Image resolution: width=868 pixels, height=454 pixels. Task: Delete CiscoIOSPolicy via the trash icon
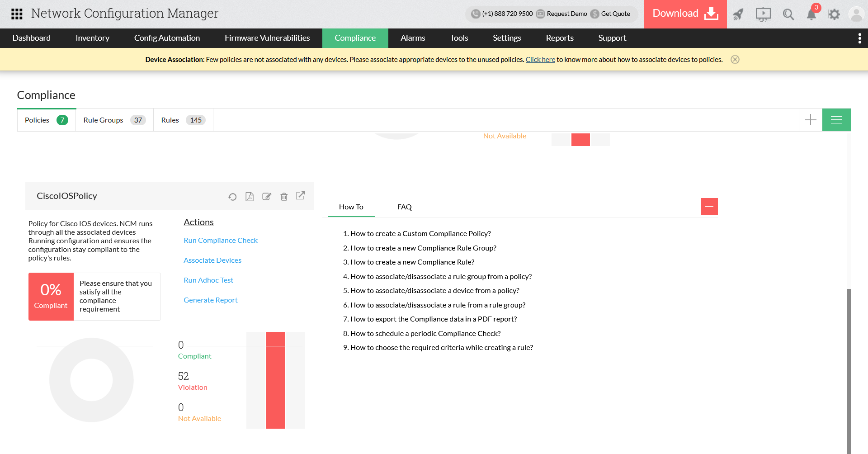click(283, 196)
